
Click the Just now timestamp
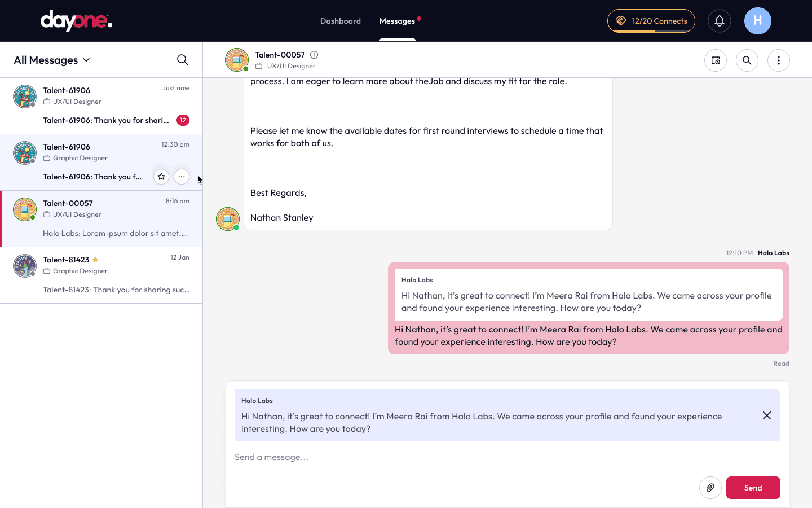pos(176,88)
